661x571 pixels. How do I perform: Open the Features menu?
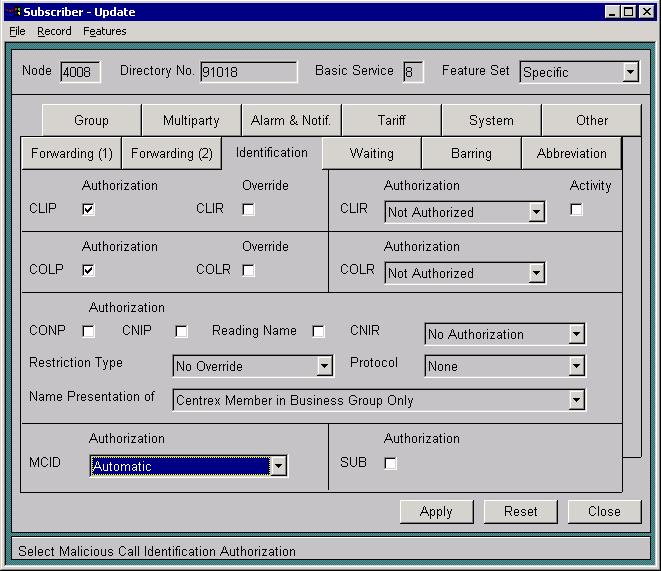pos(105,31)
